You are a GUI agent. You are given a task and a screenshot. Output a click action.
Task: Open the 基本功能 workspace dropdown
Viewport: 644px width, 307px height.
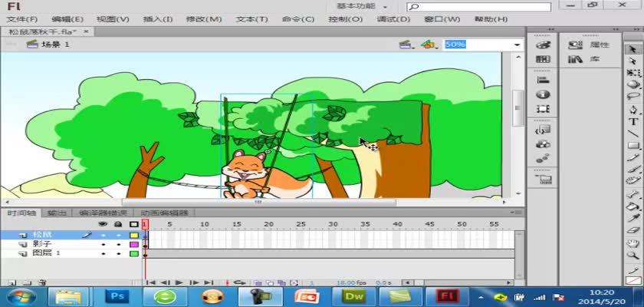tap(361, 7)
